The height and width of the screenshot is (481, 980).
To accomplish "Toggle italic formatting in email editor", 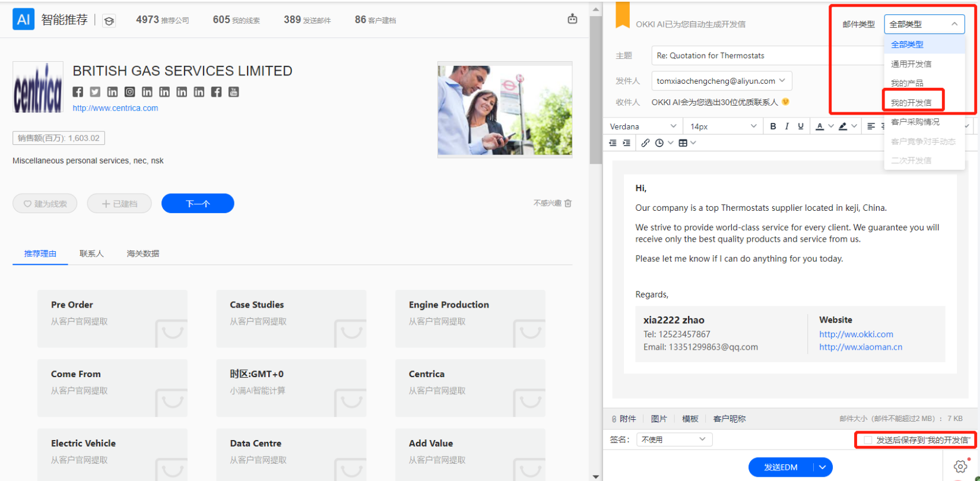I will 786,126.
